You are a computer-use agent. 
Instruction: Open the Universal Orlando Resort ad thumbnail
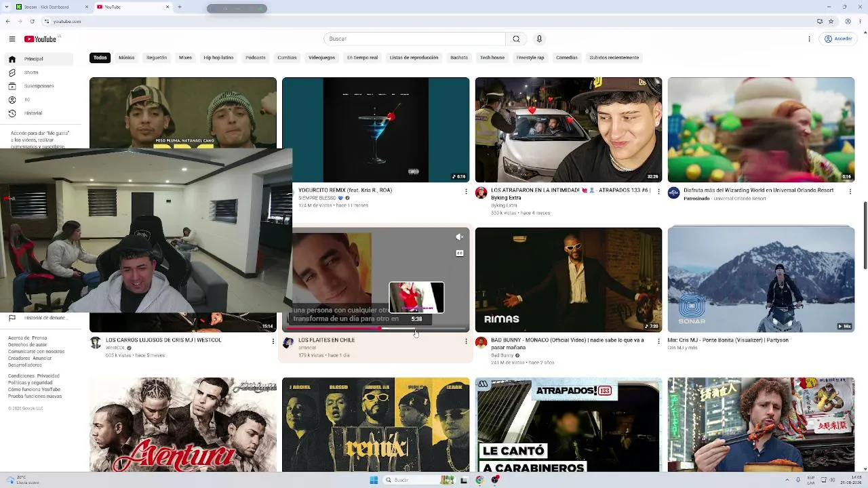coord(761,129)
